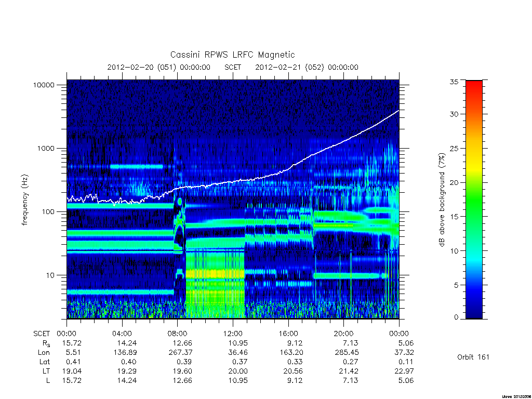
Task: Click the LT value '22.97'
Action: click(x=404, y=371)
